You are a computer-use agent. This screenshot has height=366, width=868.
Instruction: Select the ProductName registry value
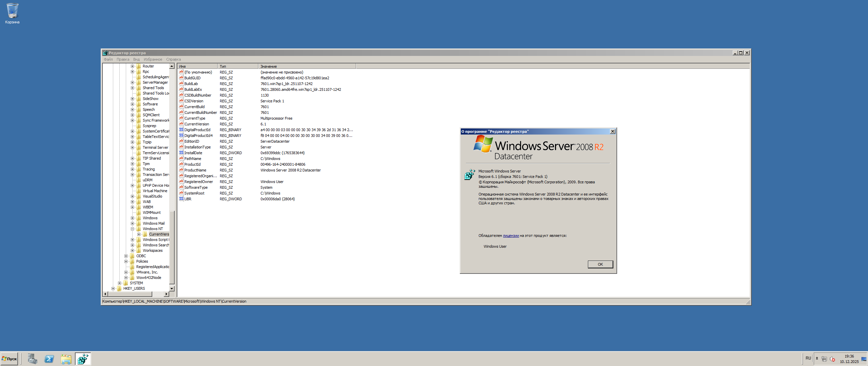click(x=195, y=170)
